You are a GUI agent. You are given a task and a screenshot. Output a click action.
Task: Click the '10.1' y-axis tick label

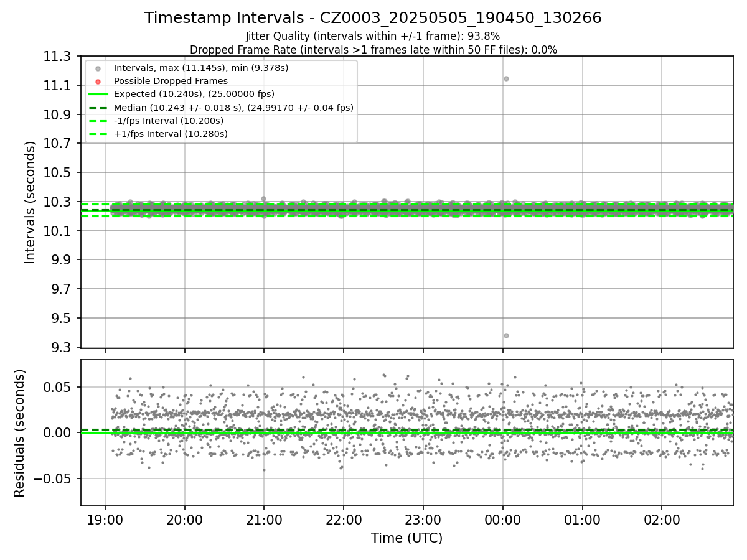[57, 231]
